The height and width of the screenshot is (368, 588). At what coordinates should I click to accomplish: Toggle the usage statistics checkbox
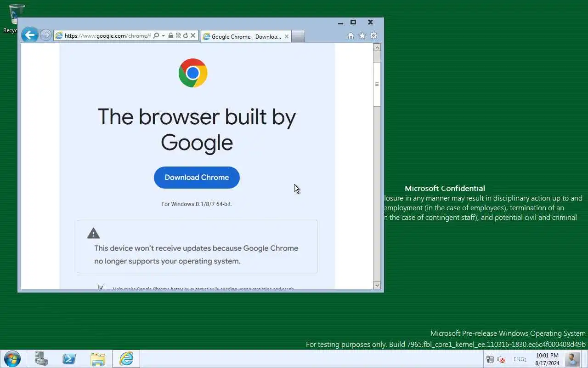tap(101, 287)
